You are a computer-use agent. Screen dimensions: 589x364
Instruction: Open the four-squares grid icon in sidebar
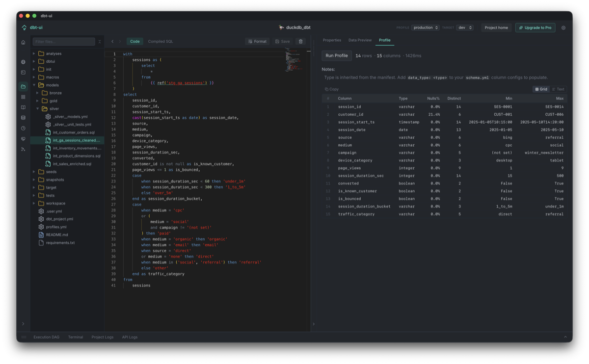click(x=23, y=97)
